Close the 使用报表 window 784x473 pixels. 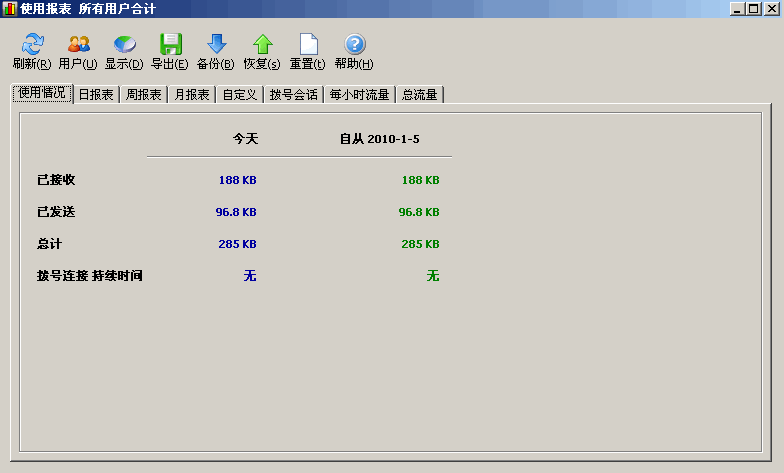772,8
